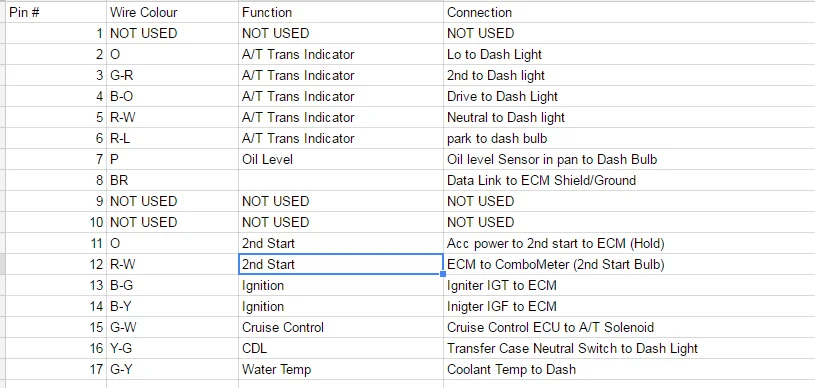
Task: Click 'Data Link to ECM Shield/Ground' cell
Action: click(x=629, y=180)
